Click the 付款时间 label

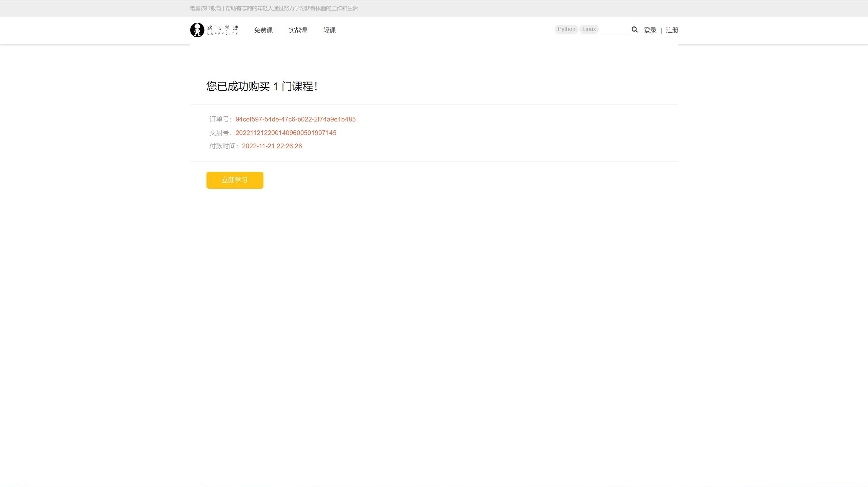[x=223, y=146]
